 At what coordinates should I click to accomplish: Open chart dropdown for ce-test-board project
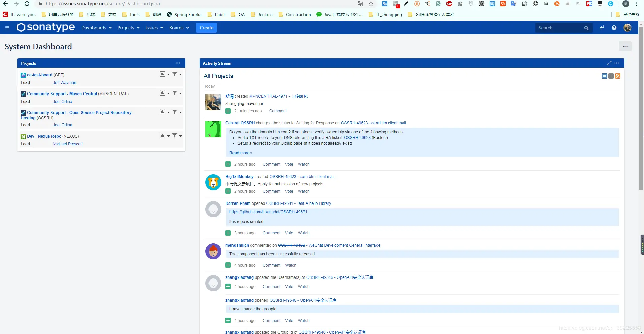tap(165, 74)
